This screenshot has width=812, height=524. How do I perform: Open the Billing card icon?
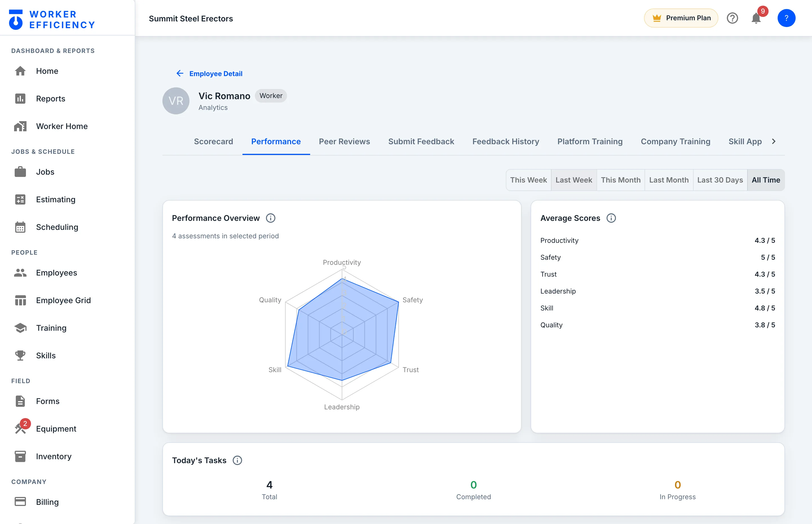pos(20,501)
